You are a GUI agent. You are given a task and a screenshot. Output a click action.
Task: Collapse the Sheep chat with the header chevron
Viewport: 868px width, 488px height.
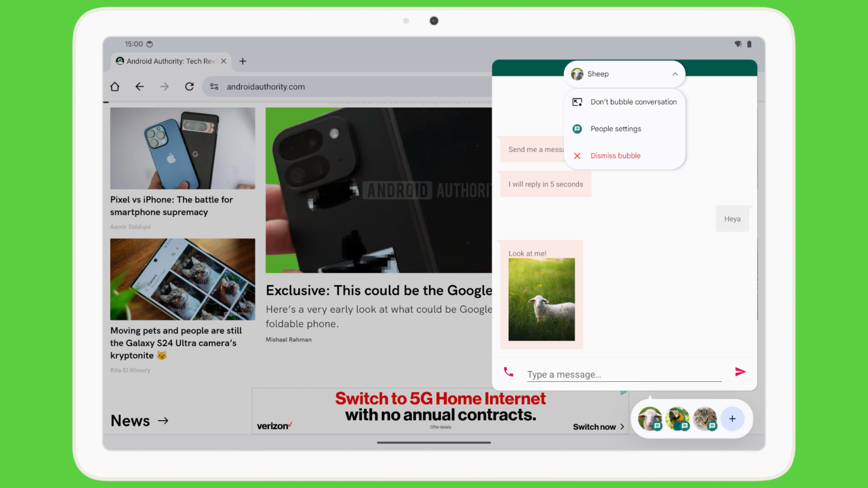click(x=675, y=74)
